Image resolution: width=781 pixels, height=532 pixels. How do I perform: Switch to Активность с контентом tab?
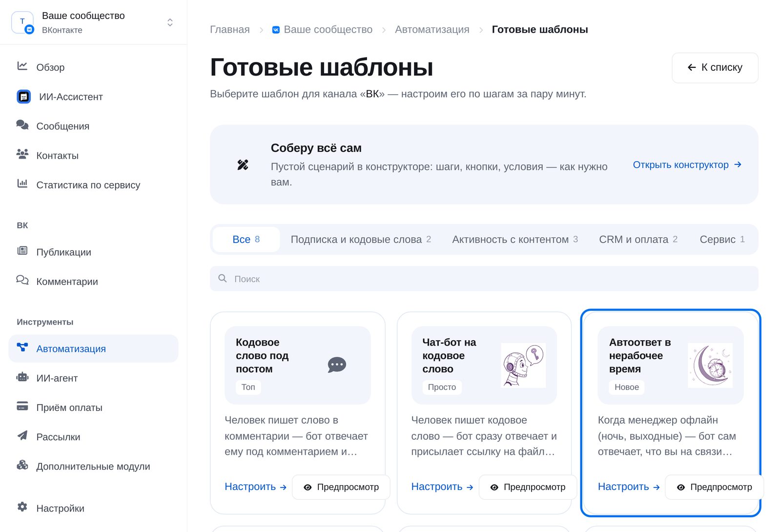point(515,239)
